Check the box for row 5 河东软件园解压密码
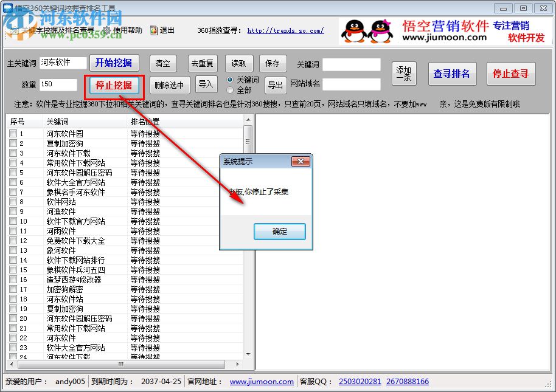 point(13,173)
